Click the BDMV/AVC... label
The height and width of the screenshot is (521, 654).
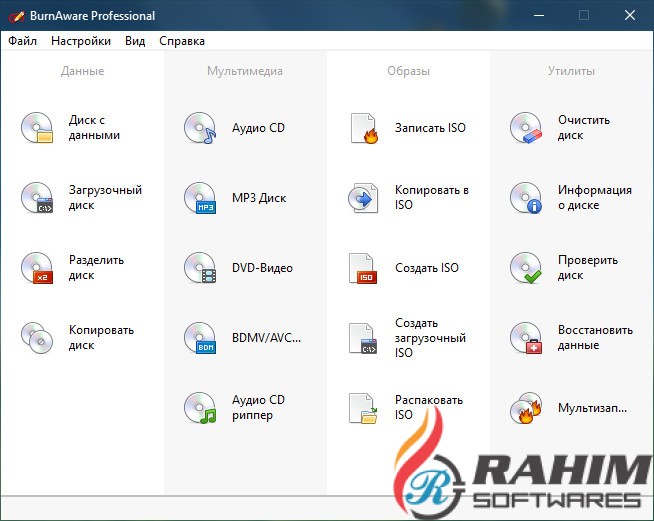point(266,338)
